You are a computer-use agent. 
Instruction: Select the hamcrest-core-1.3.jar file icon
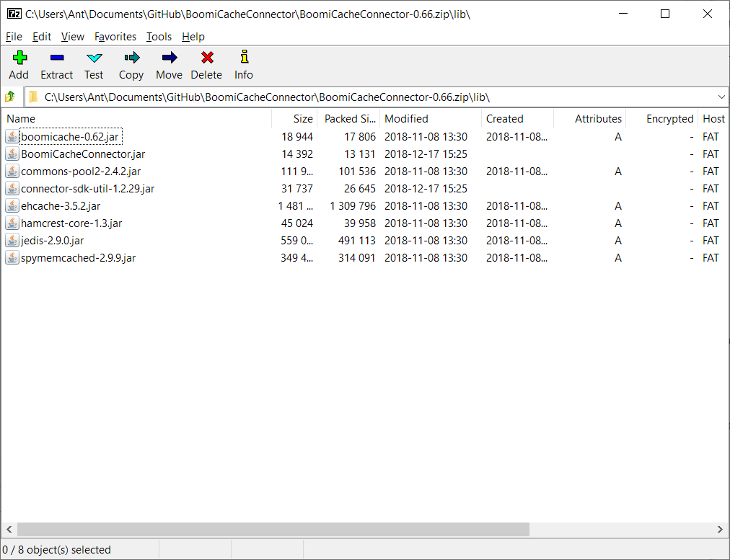(x=12, y=223)
